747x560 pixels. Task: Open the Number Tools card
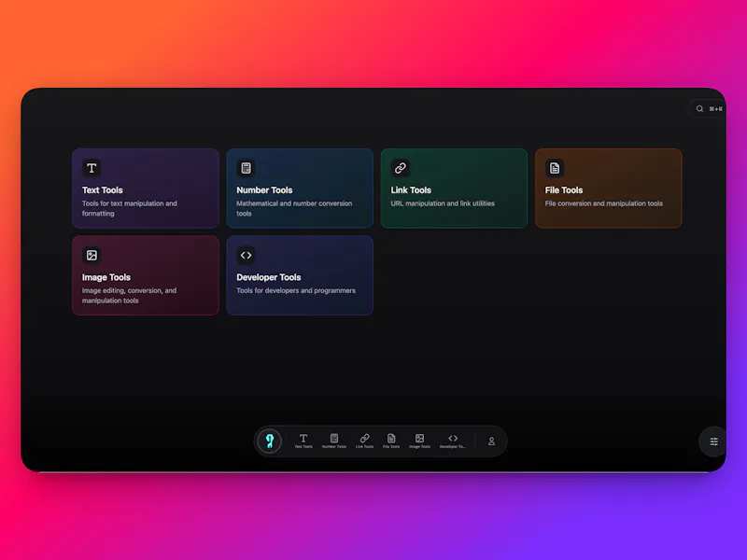[300, 189]
